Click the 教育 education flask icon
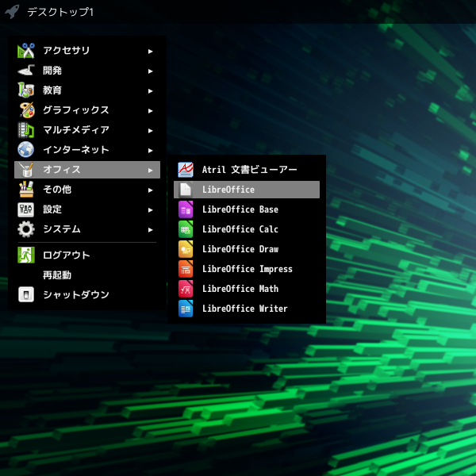Image resolution: width=476 pixels, height=476 pixels. click(x=26, y=90)
